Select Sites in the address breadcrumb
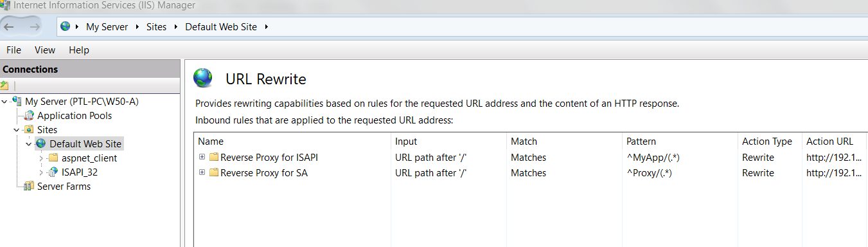868x247 pixels. 156,27
